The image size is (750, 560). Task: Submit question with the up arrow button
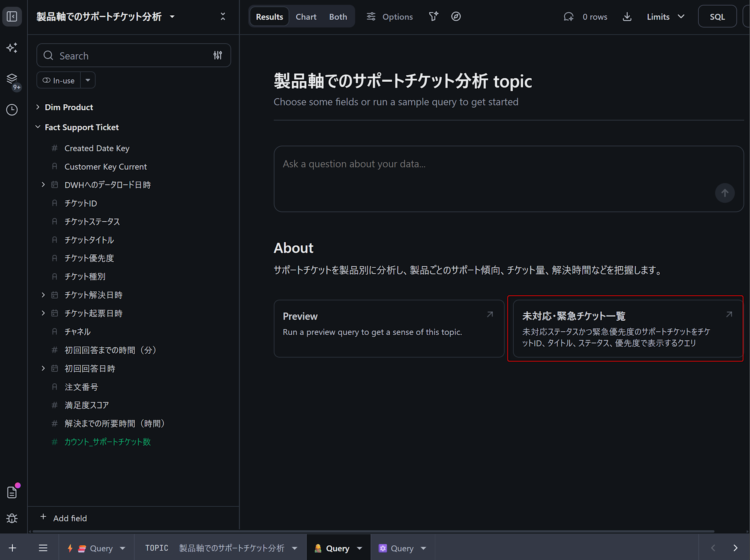pos(724,193)
